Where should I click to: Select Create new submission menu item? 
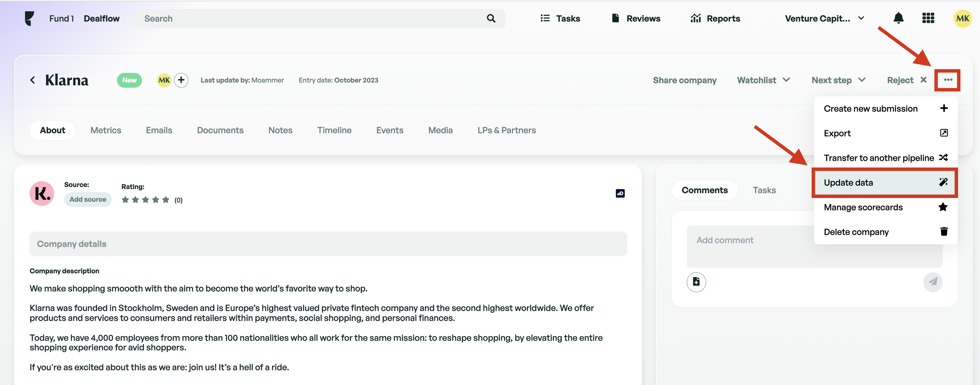point(885,108)
